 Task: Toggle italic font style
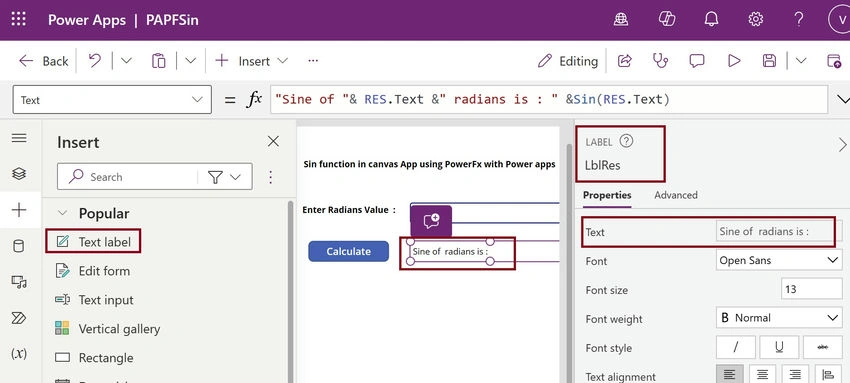coord(736,347)
